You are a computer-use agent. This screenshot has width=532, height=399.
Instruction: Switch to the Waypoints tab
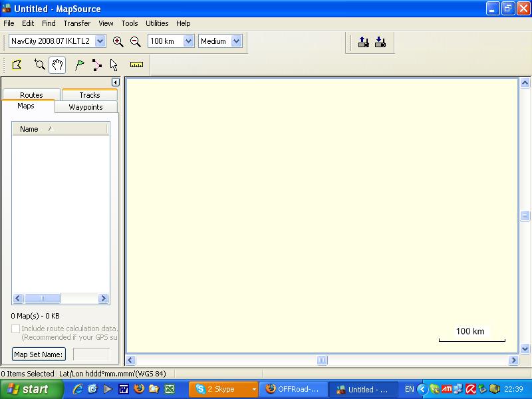pos(86,107)
